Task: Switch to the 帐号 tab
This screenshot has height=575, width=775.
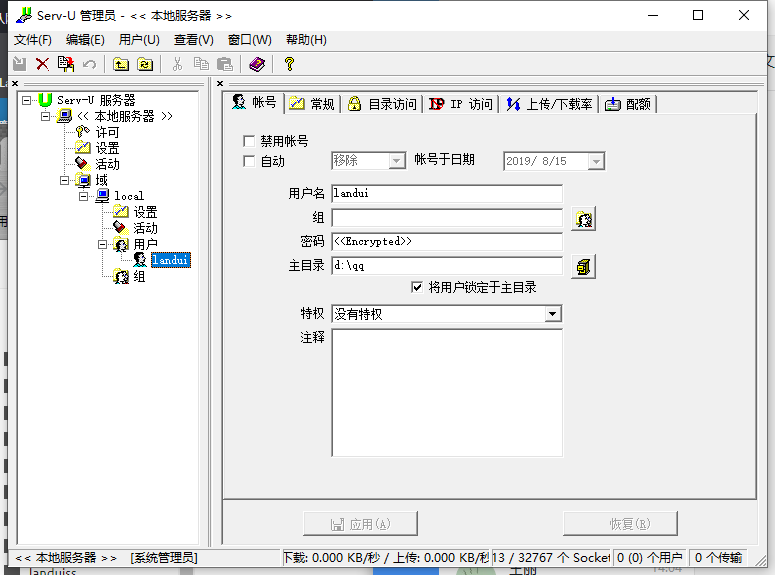Action: pos(255,102)
